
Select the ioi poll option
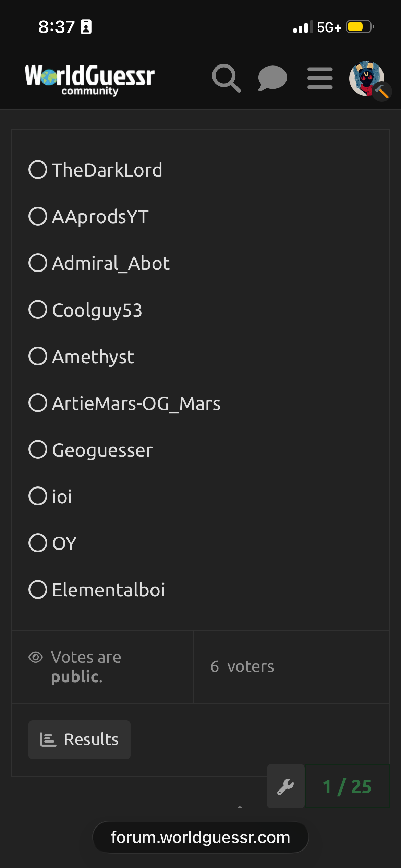tap(38, 496)
